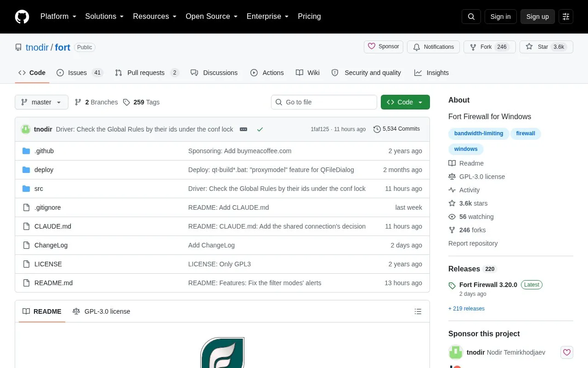Expand the Enterprise menu
This screenshot has height=368, width=588.
[x=268, y=17]
